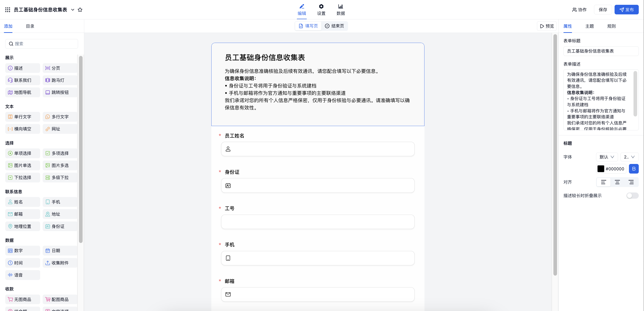Click the 员工姓名 input on canvas
Image resolution: width=644 pixels, height=311 pixels.
click(x=318, y=149)
